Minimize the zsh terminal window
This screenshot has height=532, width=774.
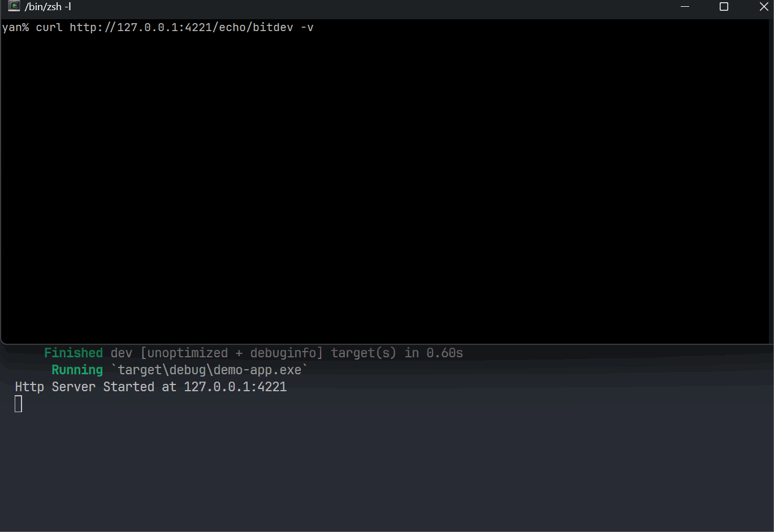pos(685,7)
